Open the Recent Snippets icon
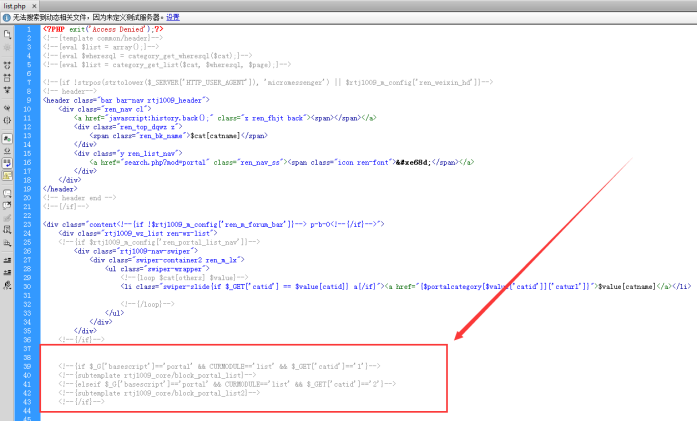This screenshot has width=697, height=422. point(7,230)
